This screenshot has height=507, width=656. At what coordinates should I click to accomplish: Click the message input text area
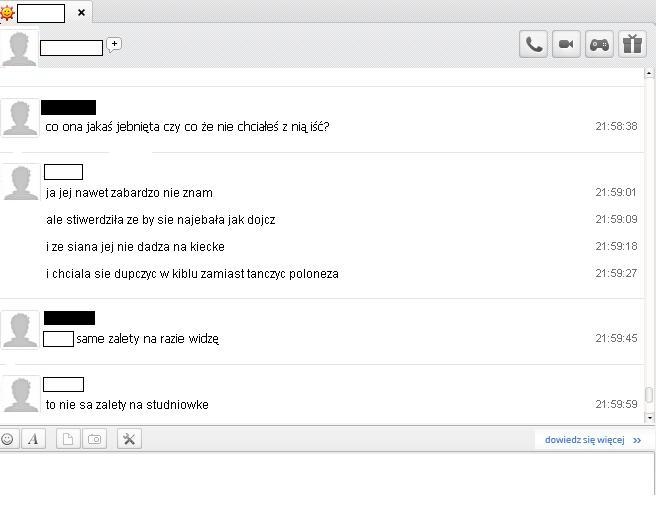point(326,479)
